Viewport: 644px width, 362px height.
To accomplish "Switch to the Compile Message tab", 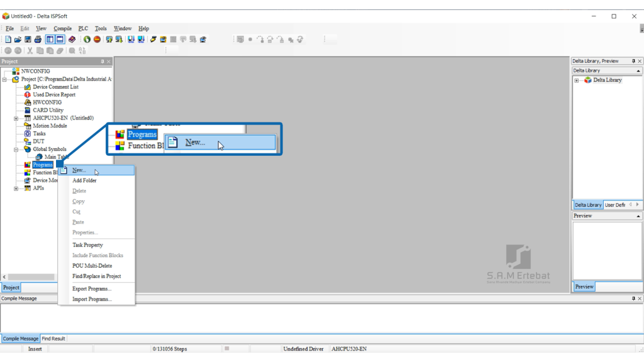I will click(21, 339).
